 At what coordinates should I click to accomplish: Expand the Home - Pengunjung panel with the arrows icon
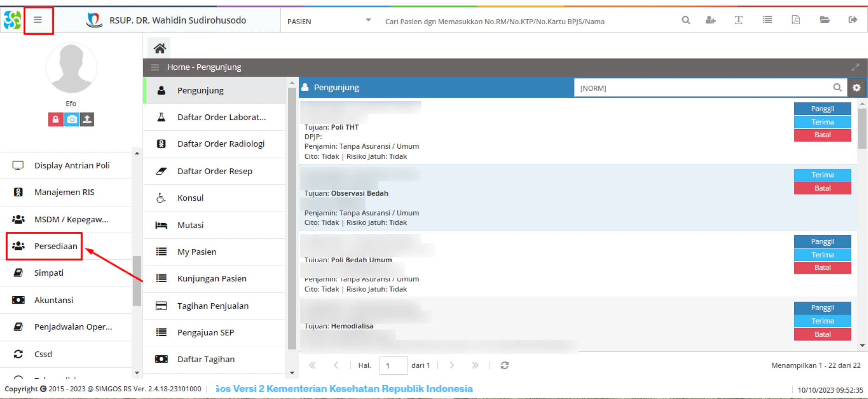(855, 67)
